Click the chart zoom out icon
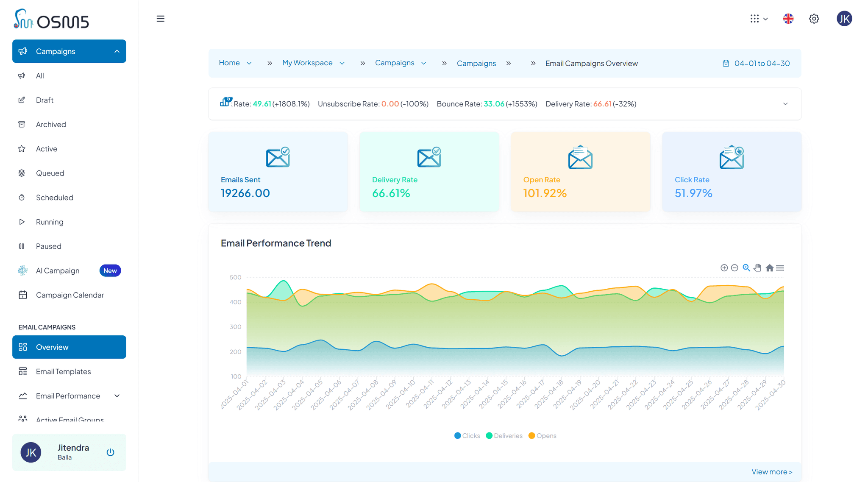868x482 pixels. tap(734, 268)
